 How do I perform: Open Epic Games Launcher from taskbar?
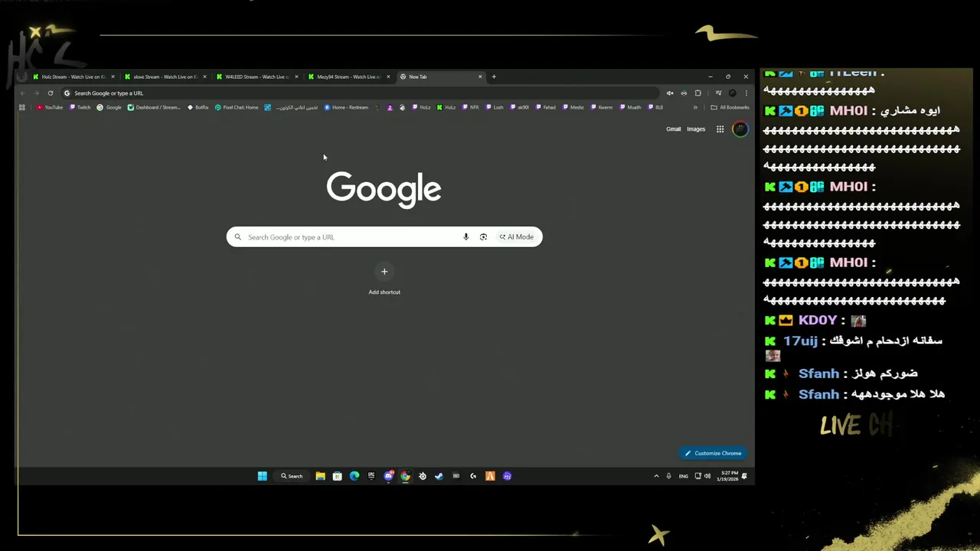pos(371,476)
